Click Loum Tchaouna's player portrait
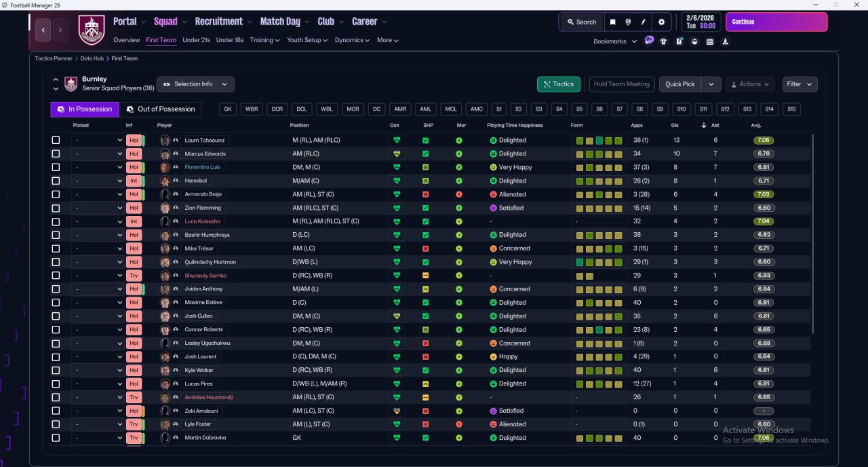 [x=165, y=141]
